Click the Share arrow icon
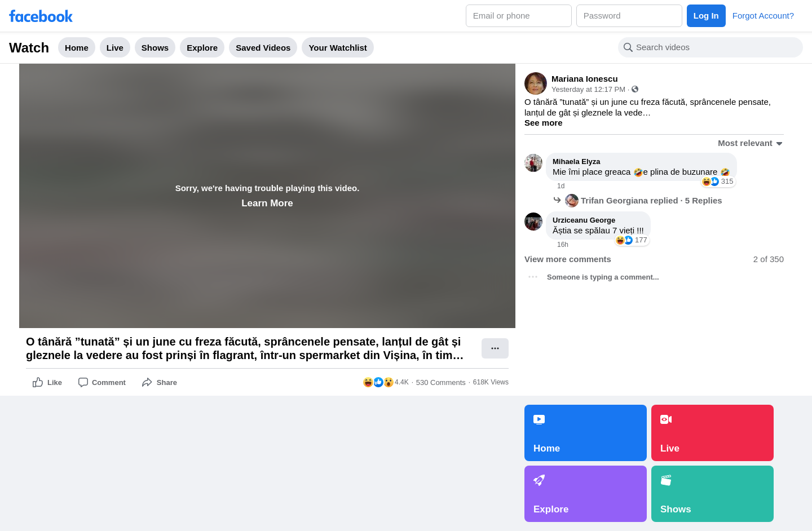 coord(147,382)
